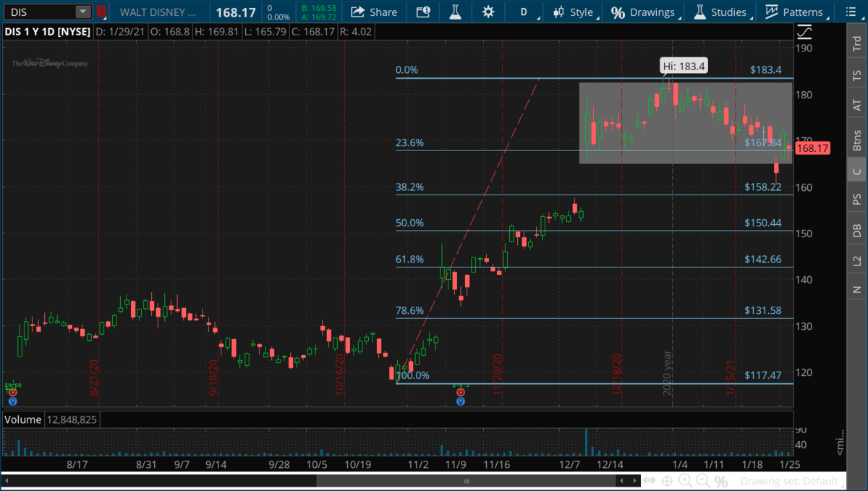868x491 pixels.
Task: Click the 61.8% Fibonacci percentage label
Action: tap(409, 259)
